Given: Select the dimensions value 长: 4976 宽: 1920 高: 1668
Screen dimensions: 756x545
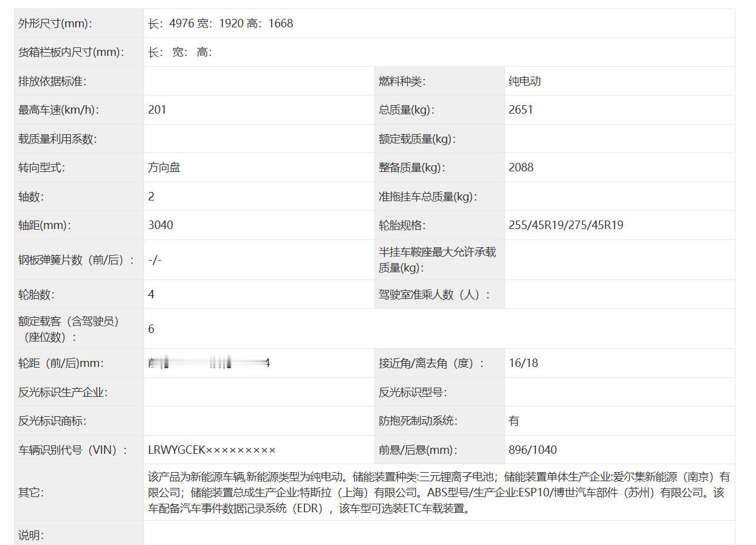Looking at the screenshot, I should pos(221,24).
